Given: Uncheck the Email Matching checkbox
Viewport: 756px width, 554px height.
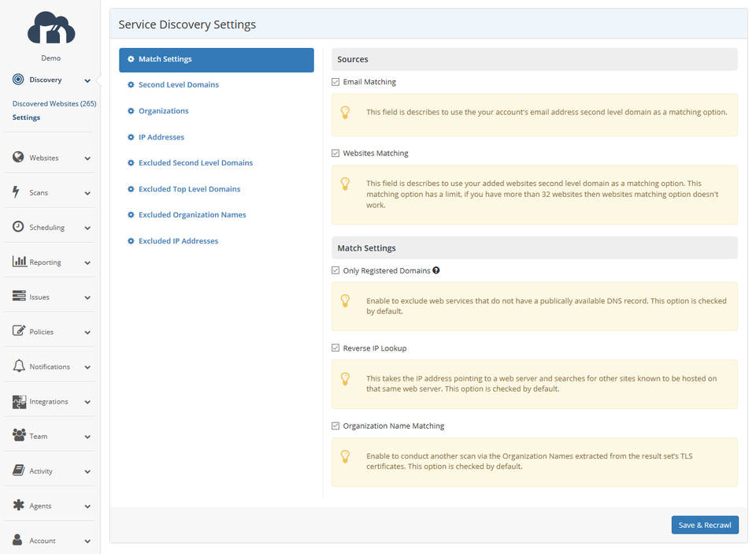Looking at the screenshot, I should tap(336, 82).
